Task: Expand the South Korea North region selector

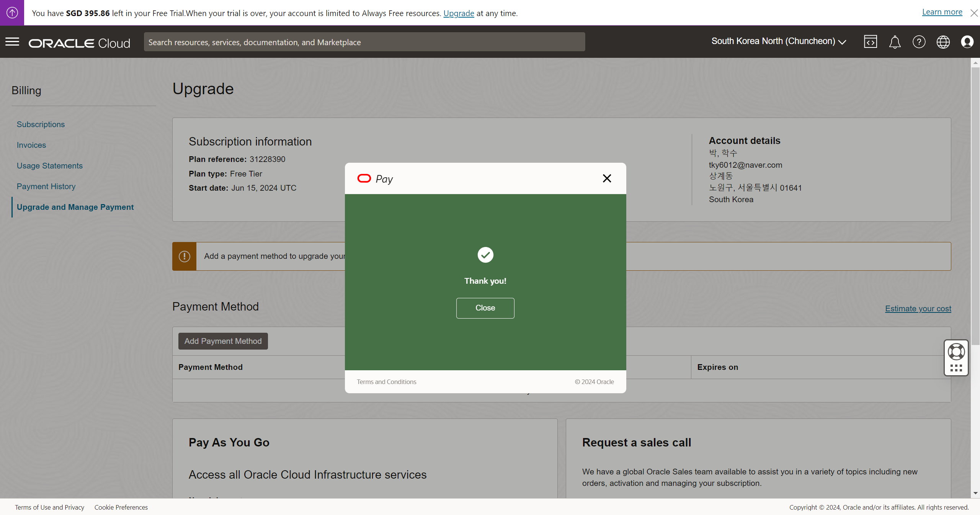Action: [779, 41]
